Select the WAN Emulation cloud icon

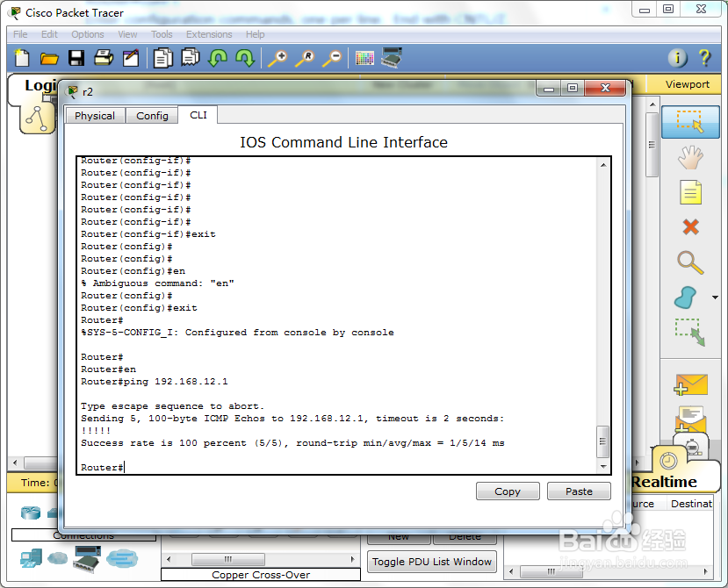point(58,558)
